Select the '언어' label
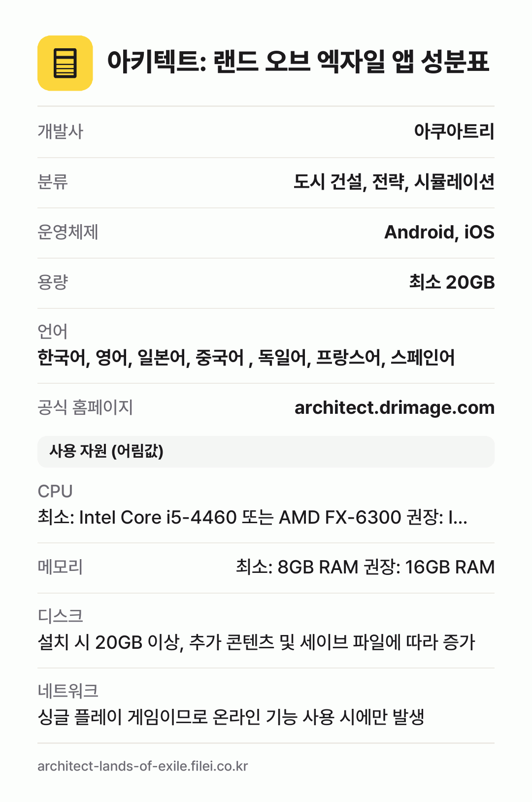Image resolution: width=532 pixels, height=802 pixels. (52, 332)
